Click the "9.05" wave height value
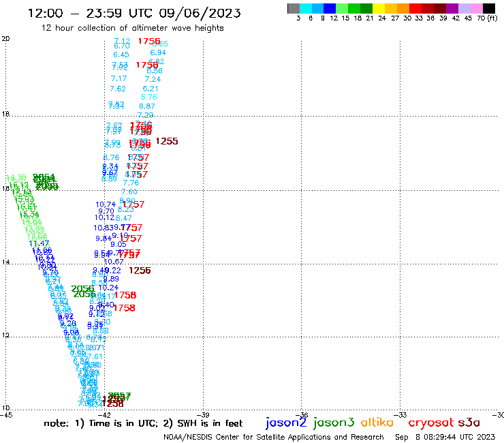Viewport: 504px width, 443px height. click(x=119, y=244)
